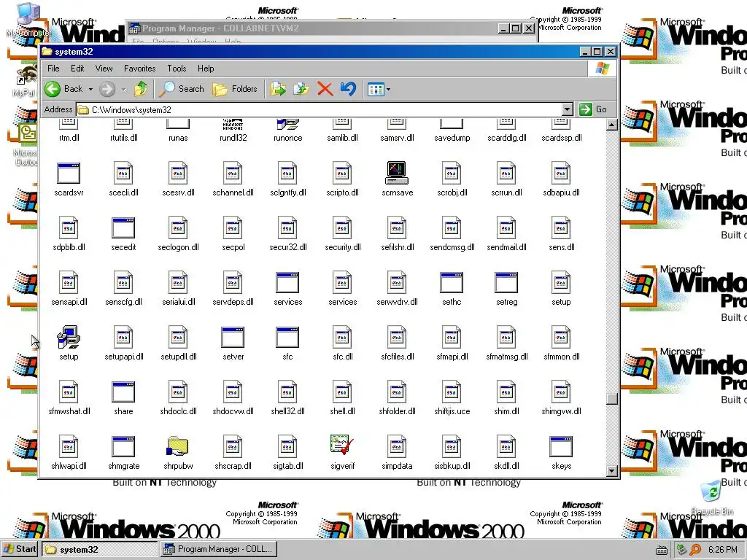Click the Go button next to address
The width and height of the screenshot is (747, 560).
[593, 109]
